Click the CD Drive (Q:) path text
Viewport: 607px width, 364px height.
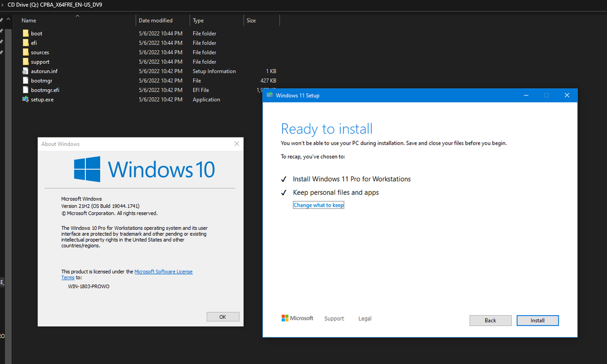(55, 5)
